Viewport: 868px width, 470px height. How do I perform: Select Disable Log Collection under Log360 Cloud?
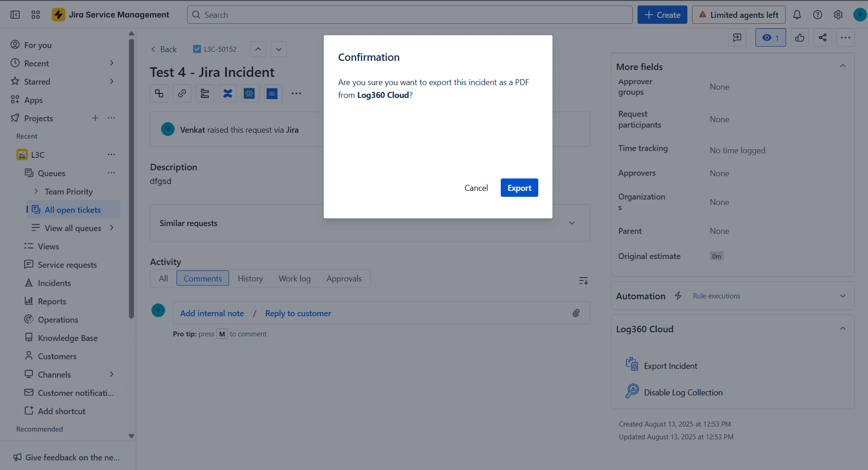[683, 392]
